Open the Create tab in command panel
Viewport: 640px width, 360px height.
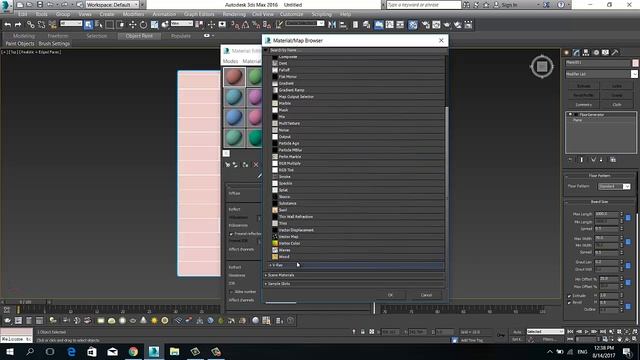(567, 53)
